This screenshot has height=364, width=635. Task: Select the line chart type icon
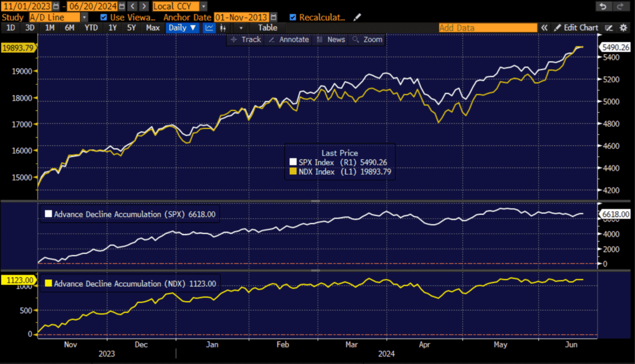point(209,28)
